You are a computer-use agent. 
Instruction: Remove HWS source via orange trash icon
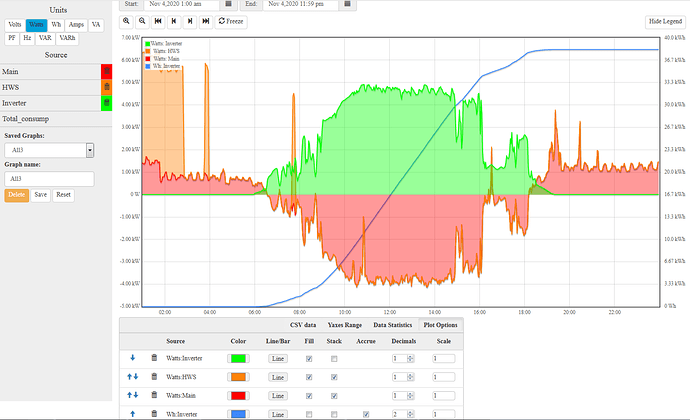pyautogui.click(x=106, y=87)
